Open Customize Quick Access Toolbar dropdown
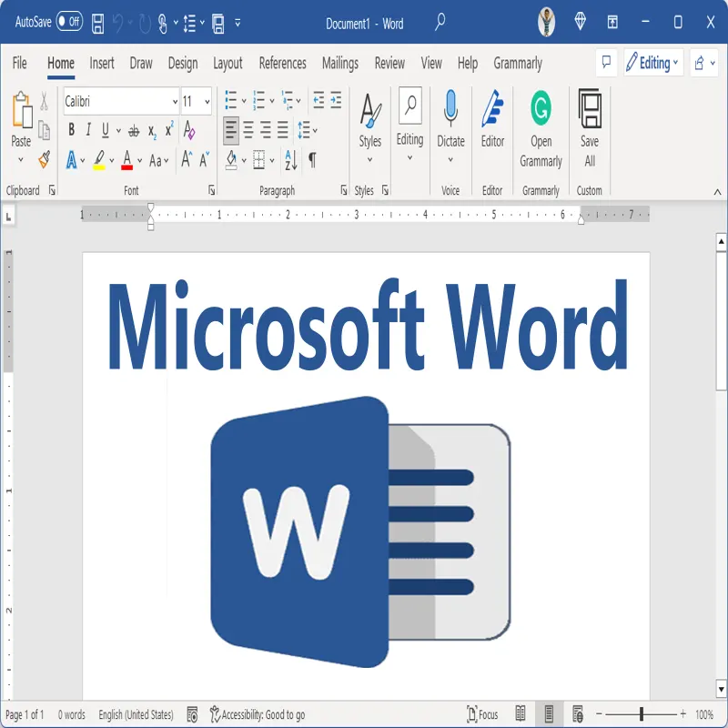Viewport: 728px width, 728px height. 238,22
